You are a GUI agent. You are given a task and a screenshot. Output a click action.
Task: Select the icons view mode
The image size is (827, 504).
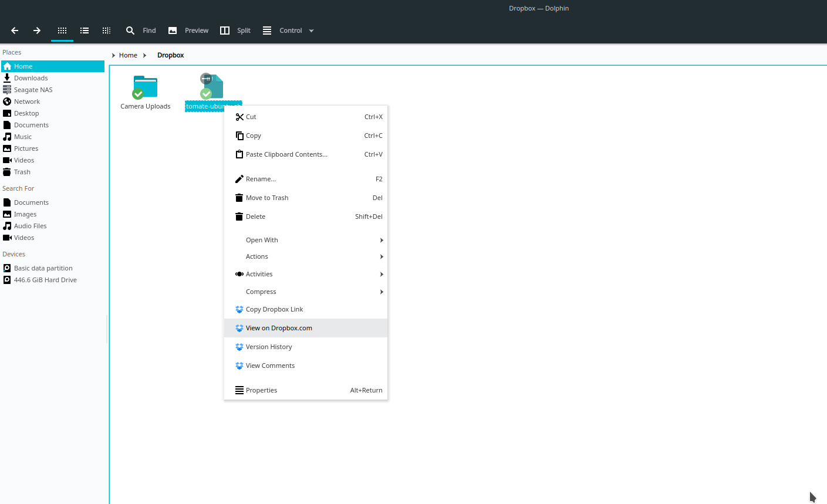[x=62, y=30]
